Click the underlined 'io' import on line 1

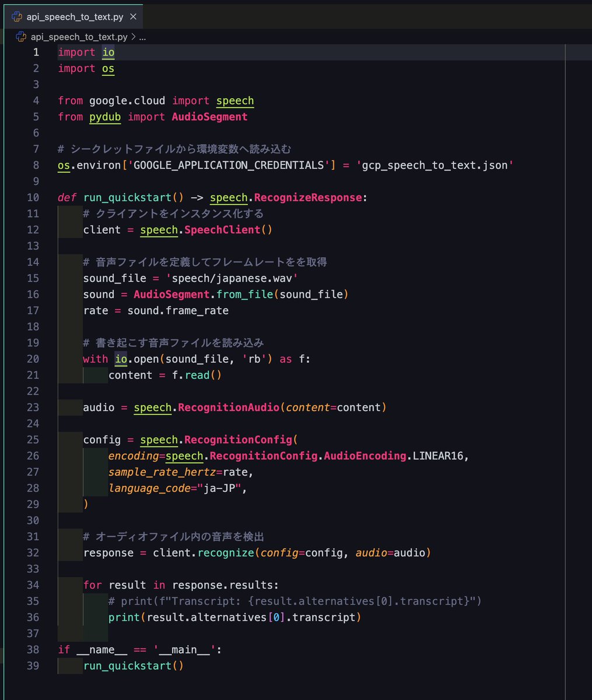108,52
